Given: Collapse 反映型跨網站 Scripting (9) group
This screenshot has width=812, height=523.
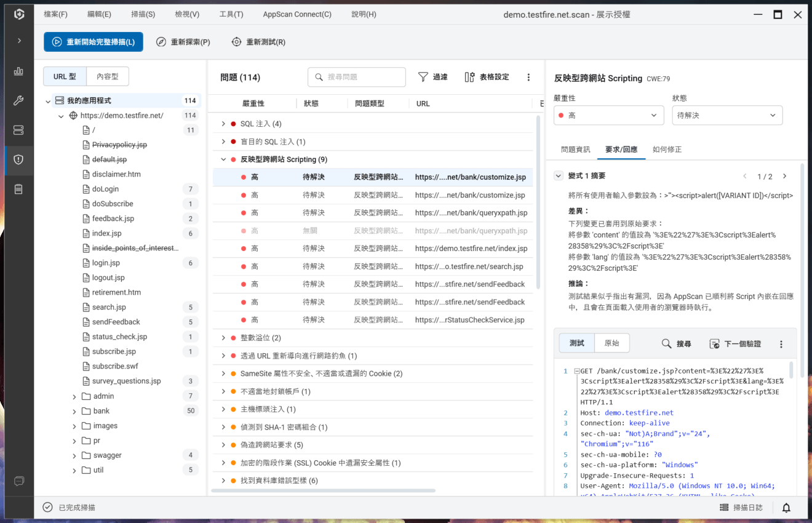Looking at the screenshot, I should pyautogui.click(x=223, y=159).
